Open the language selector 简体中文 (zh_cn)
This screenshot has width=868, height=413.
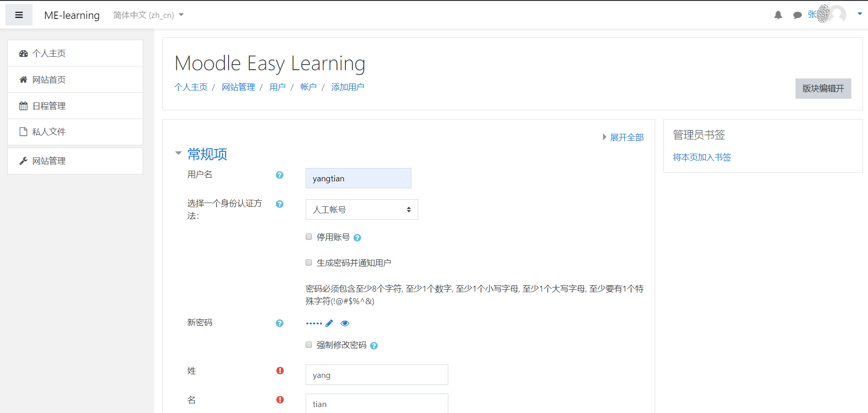148,15
